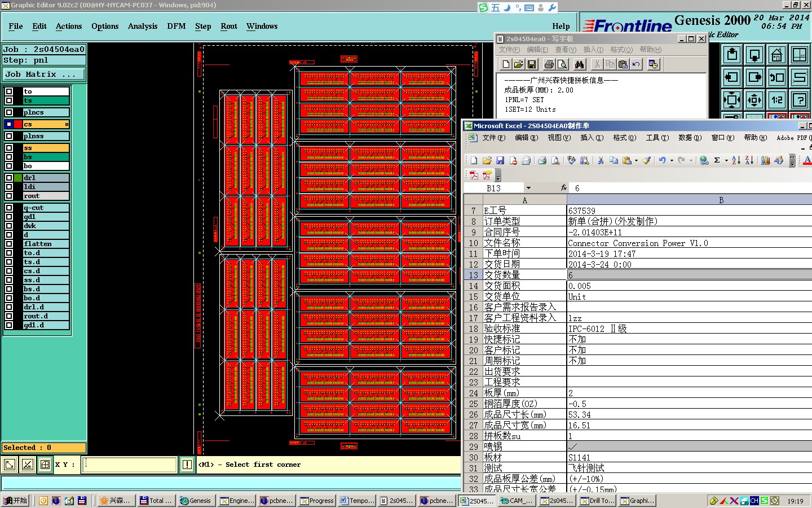This screenshot has height=508, width=812.
Task: Click the X Y coordinate input field
Action: (x=130, y=465)
